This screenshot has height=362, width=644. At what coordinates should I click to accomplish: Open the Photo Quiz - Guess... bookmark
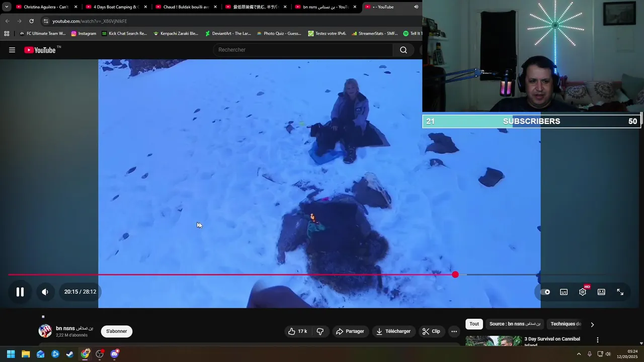[279, 34]
